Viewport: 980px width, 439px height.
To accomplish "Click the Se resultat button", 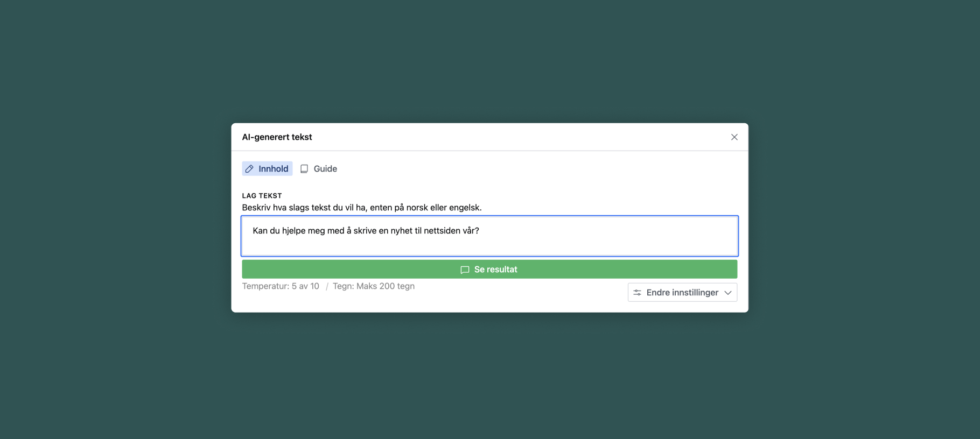I will pyautogui.click(x=489, y=269).
